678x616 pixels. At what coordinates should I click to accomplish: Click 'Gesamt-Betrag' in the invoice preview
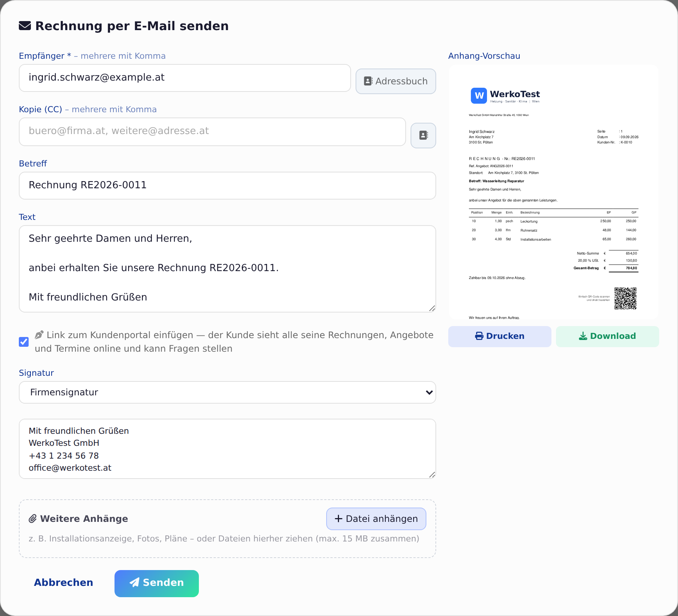(x=586, y=268)
